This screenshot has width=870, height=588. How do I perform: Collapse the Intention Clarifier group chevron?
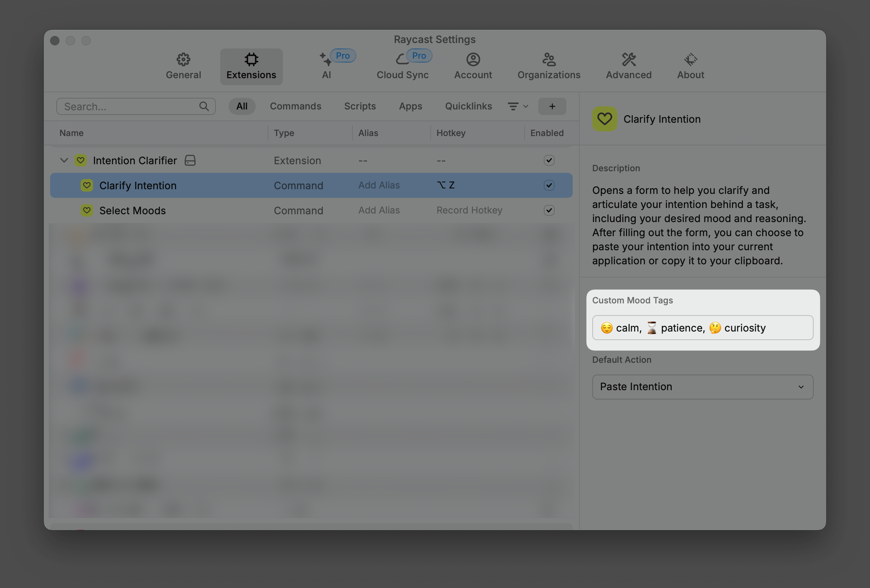[x=64, y=160]
